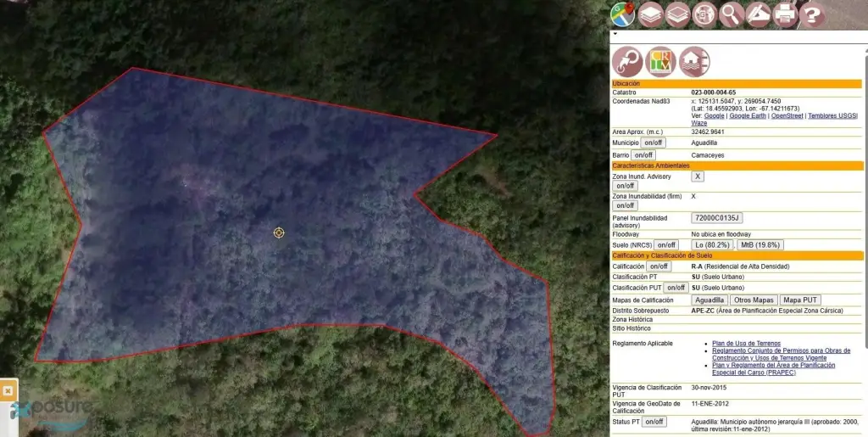Select the ruler and pencil measure tool
This screenshot has width=868, height=437.
pyautogui.click(x=758, y=14)
